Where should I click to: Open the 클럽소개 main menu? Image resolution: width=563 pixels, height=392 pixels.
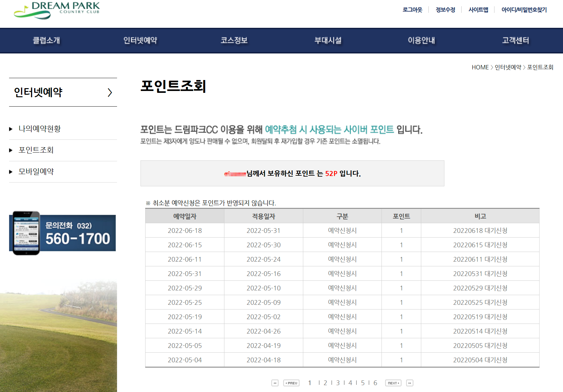pyautogui.click(x=47, y=40)
